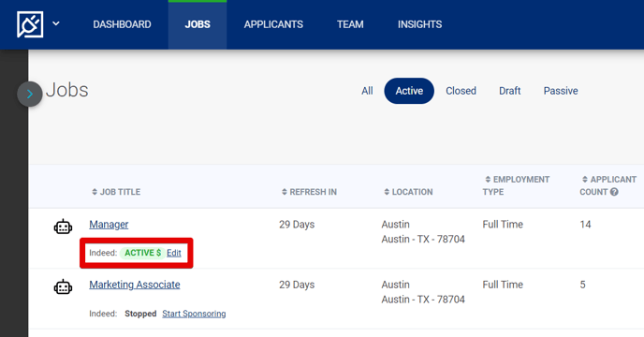Switch to the Team tab
The width and height of the screenshot is (644, 337).
point(350,24)
